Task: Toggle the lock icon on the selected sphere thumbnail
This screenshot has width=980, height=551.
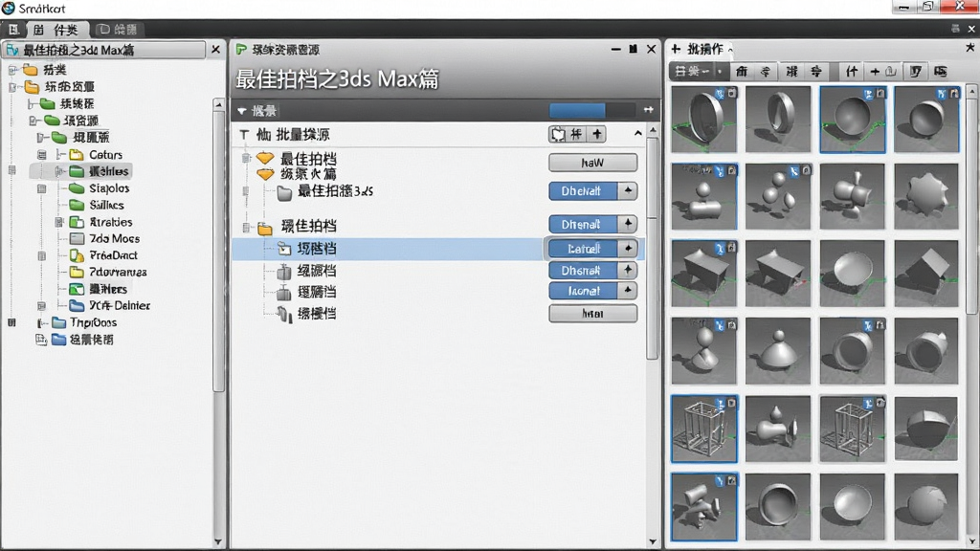Action: click(880, 94)
